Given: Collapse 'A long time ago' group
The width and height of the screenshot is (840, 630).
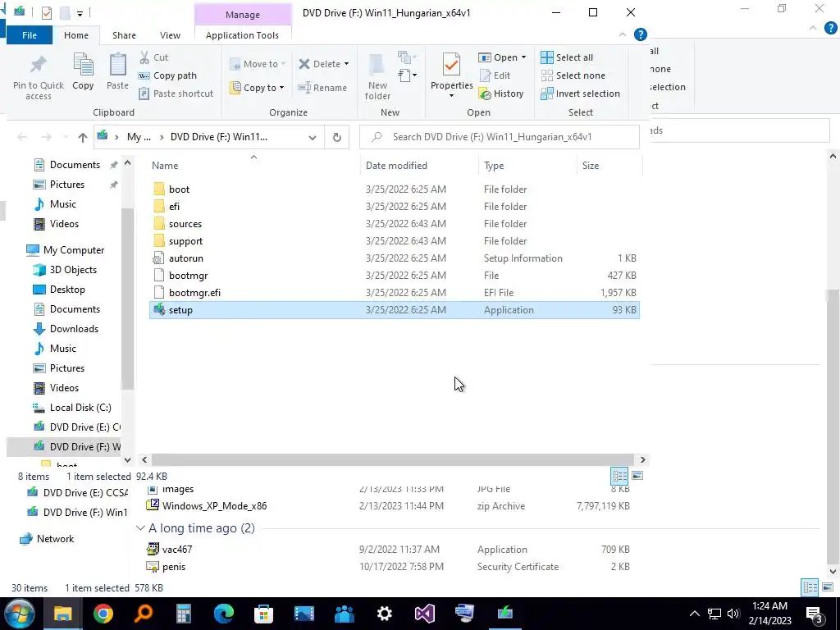Looking at the screenshot, I should (x=140, y=528).
